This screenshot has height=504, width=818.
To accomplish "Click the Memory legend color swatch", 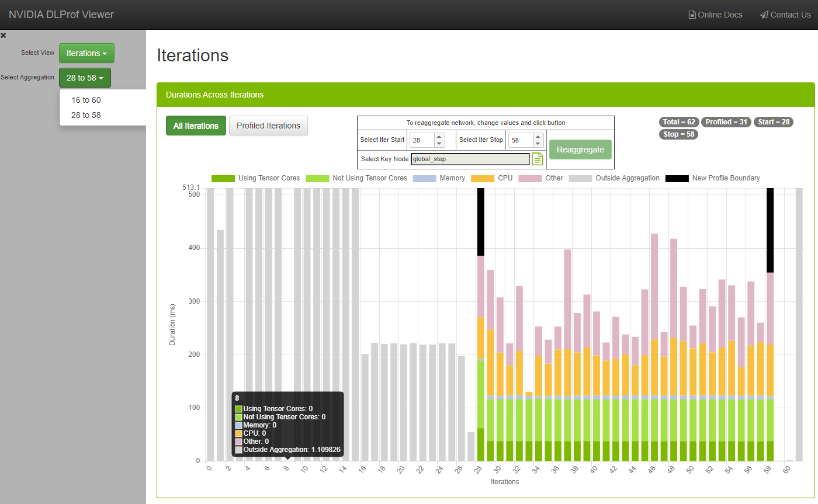I will (424, 178).
